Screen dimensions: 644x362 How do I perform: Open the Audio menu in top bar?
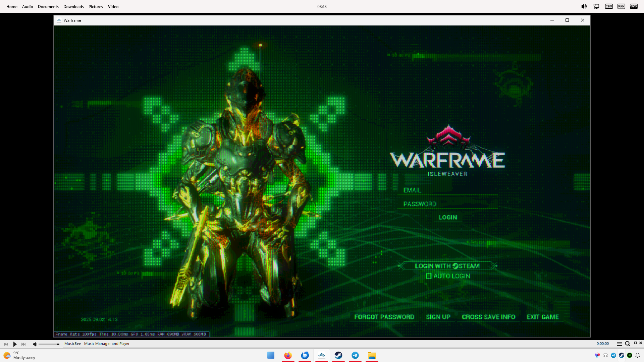pyautogui.click(x=28, y=6)
